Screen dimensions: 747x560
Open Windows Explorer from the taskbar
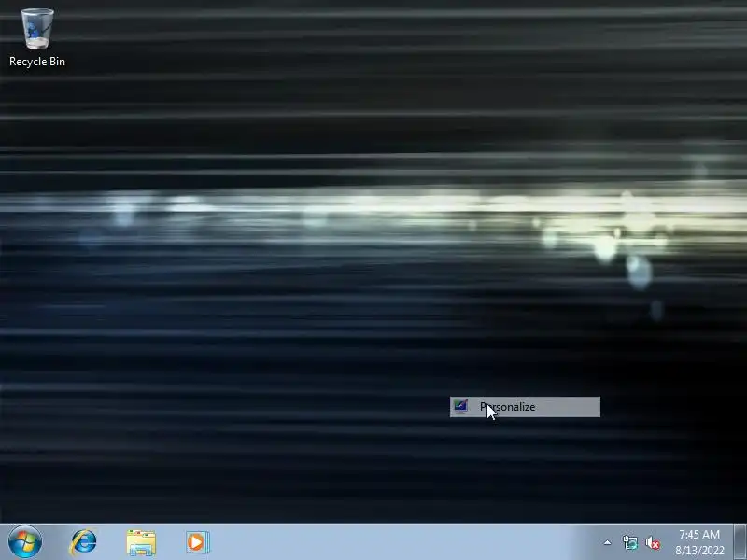pos(141,543)
